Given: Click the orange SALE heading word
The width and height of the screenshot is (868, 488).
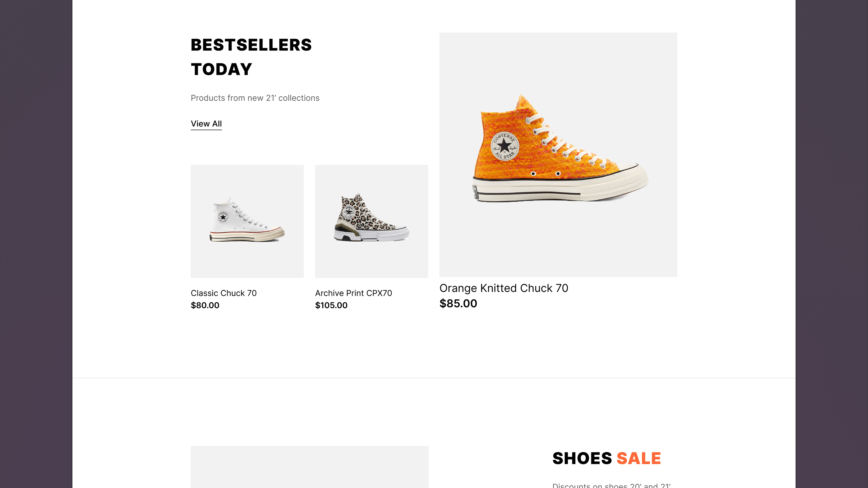Looking at the screenshot, I should 639,458.
